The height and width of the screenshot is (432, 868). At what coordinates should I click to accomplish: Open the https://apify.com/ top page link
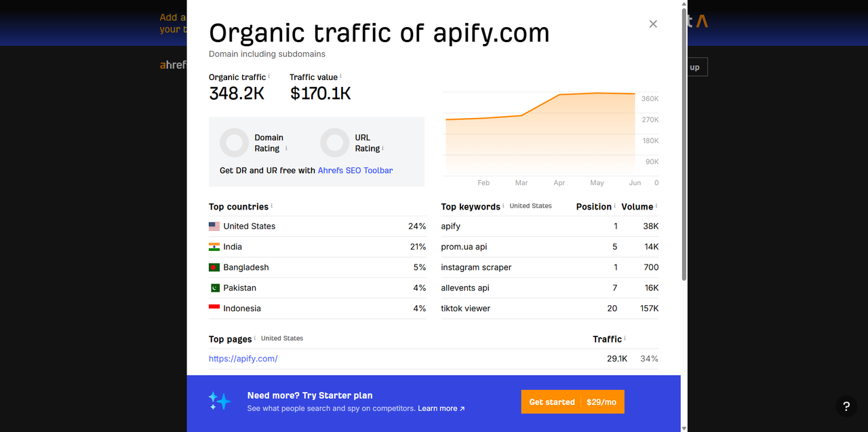pyautogui.click(x=243, y=359)
